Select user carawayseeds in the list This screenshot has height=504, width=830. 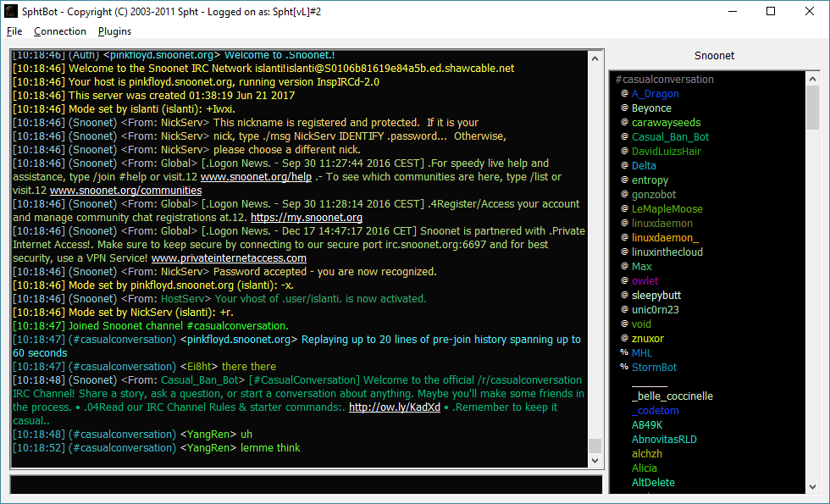coord(666,122)
